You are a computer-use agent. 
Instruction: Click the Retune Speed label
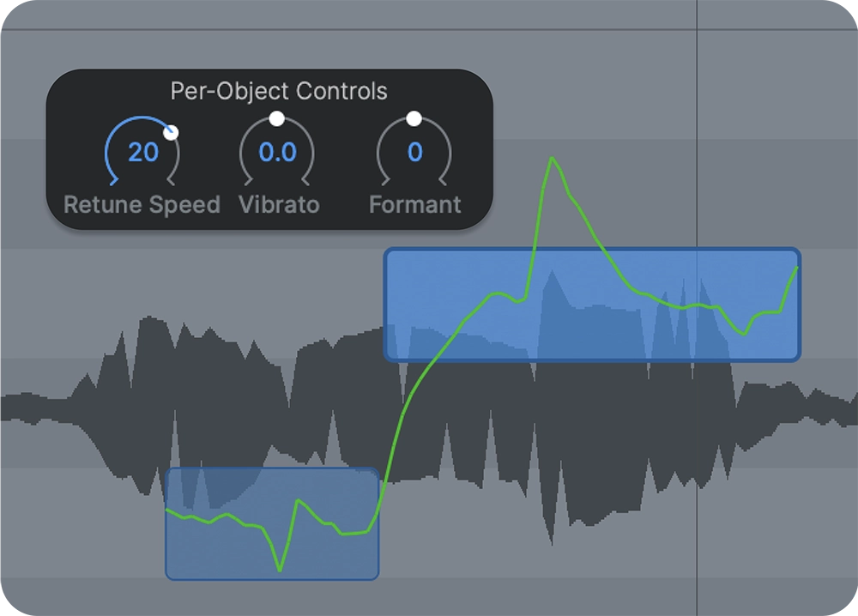point(142,205)
